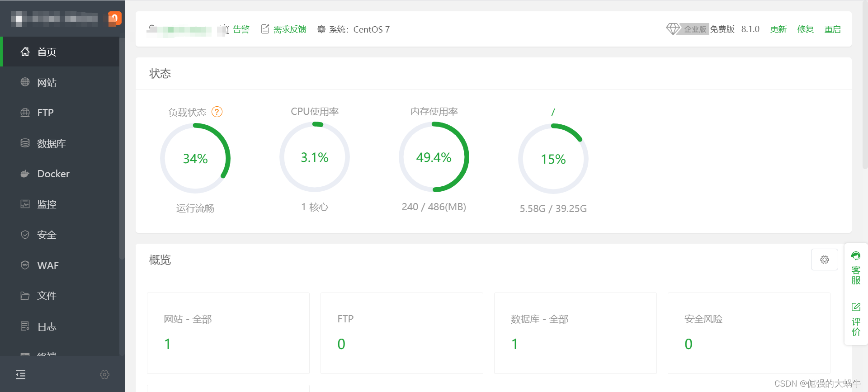Open the 网站 sidebar menu item
Viewport: 868px width, 392px height.
point(60,82)
